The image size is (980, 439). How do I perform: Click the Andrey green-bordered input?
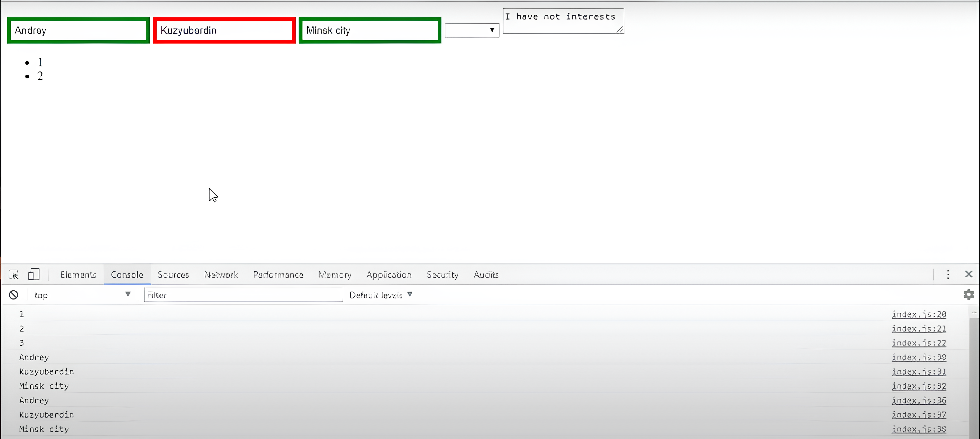[x=78, y=30]
